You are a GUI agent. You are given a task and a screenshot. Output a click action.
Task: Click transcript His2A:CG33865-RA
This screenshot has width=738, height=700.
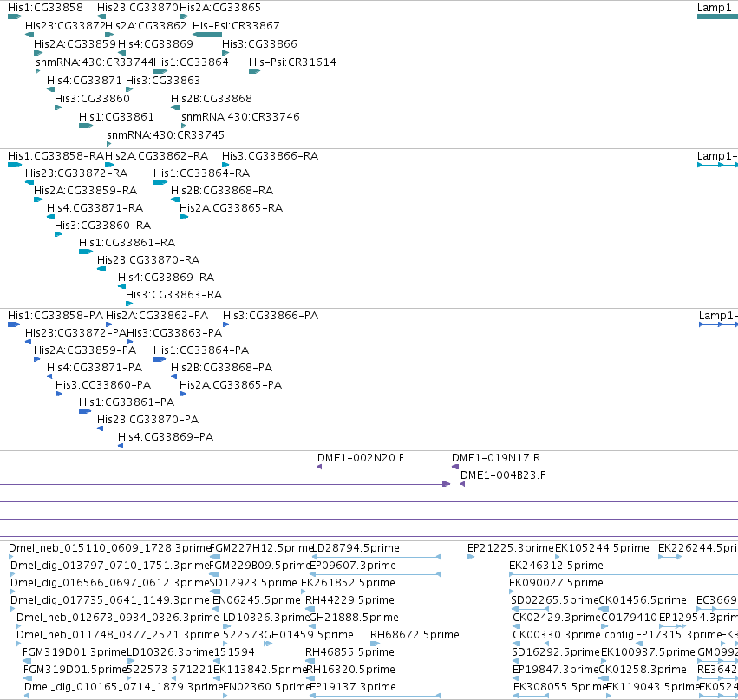(x=231, y=208)
